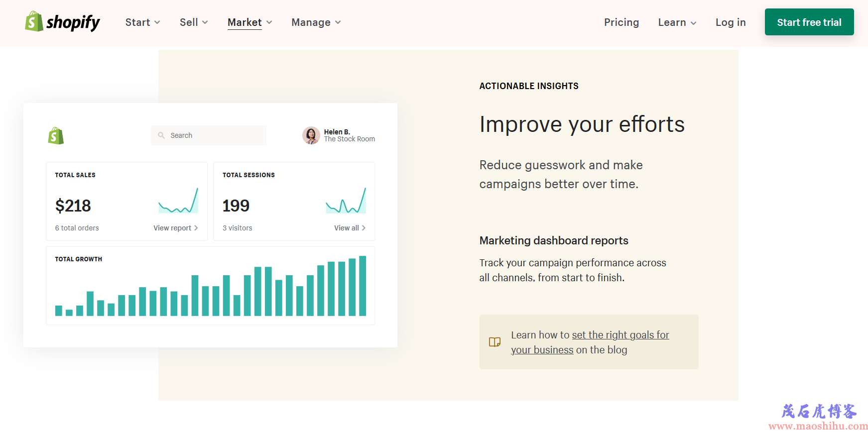Open the Log in page

pos(731,22)
